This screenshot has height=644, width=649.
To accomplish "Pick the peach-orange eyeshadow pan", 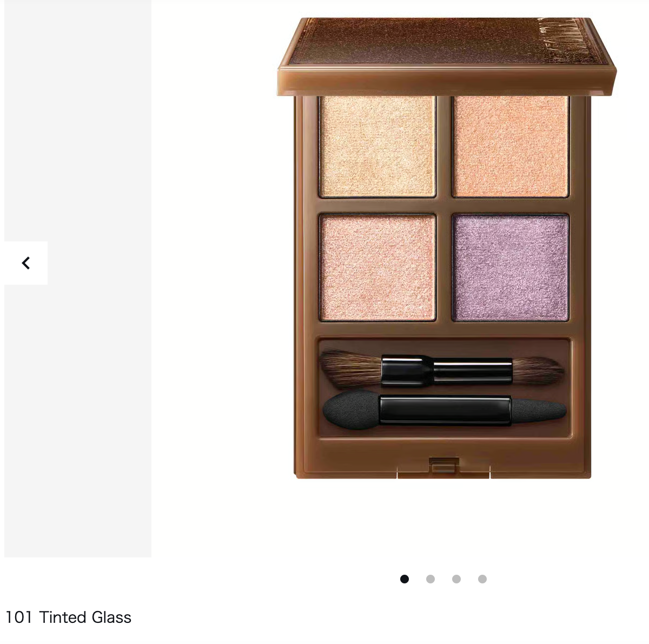I will [510, 146].
